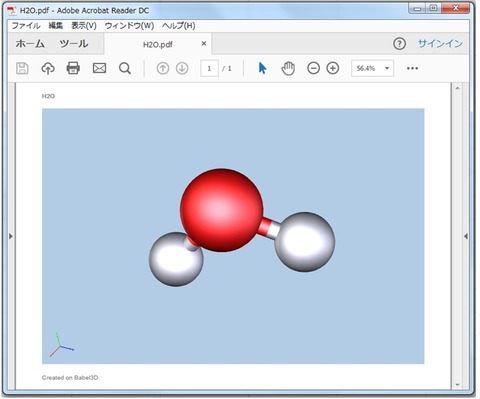
Task: Click the Acrobat PDF title bar icon
Action: (12, 10)
